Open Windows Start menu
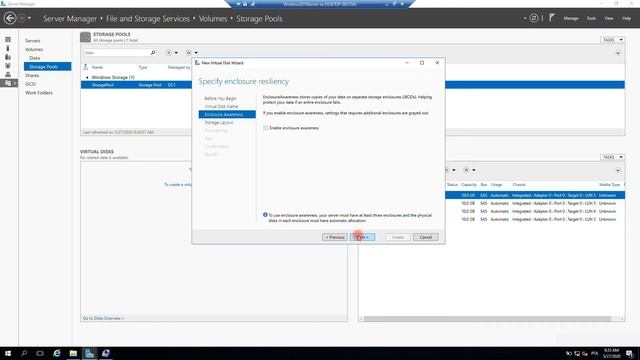The image size is (640, 360). click(x=8, y=353)
